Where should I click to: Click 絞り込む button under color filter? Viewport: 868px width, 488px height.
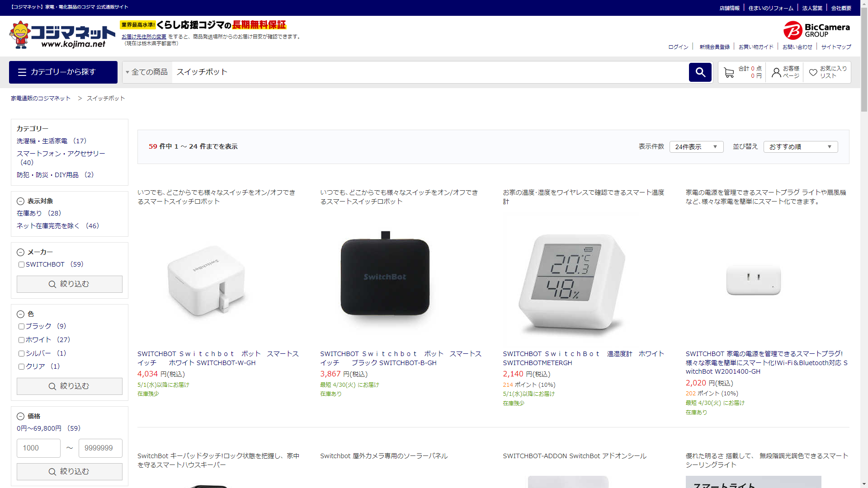(70, 386)
